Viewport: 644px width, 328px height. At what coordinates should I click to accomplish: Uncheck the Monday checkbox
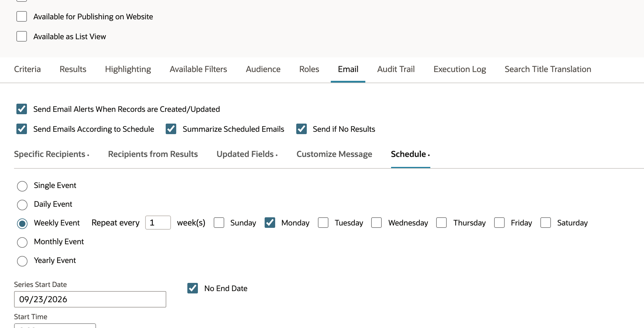(270, 223)
